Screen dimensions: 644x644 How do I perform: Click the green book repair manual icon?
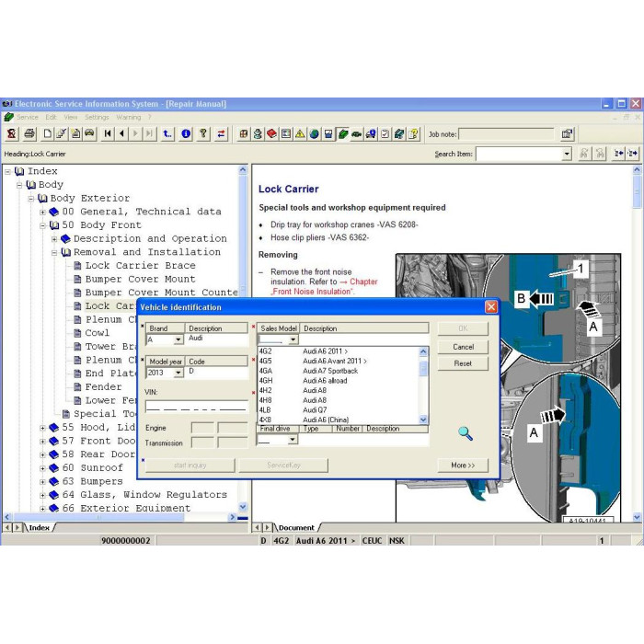tap(342, 134)
